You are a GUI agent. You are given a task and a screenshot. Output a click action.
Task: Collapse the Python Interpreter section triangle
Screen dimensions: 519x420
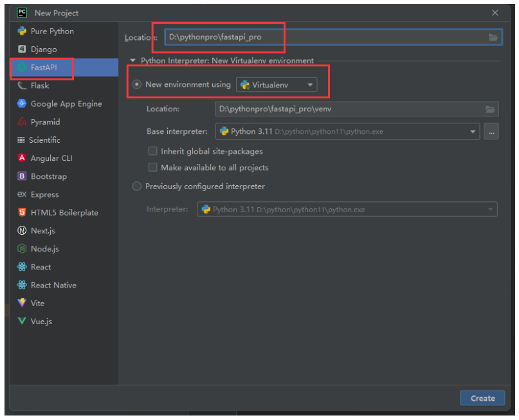tap(132, 60)
